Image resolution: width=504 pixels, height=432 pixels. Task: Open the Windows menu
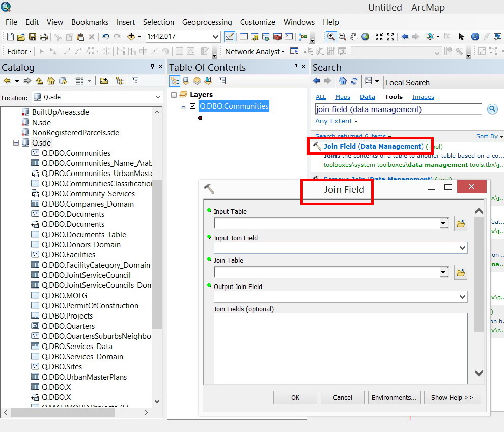click(299, 22)
